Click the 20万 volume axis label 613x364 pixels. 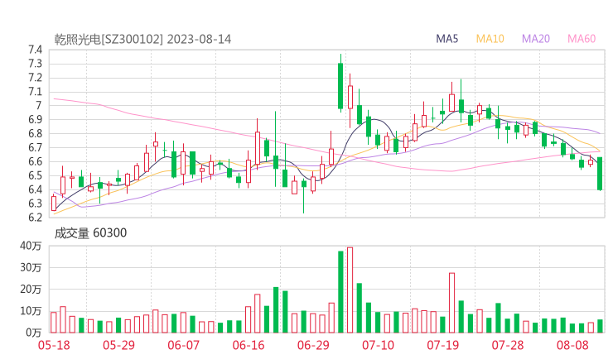(x=31, y=290)
